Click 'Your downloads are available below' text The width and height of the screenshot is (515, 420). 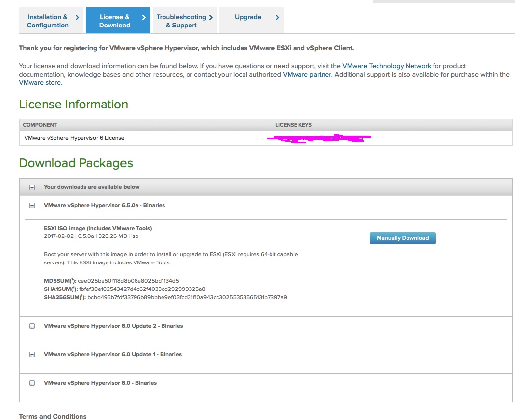(x=92, y=187)
